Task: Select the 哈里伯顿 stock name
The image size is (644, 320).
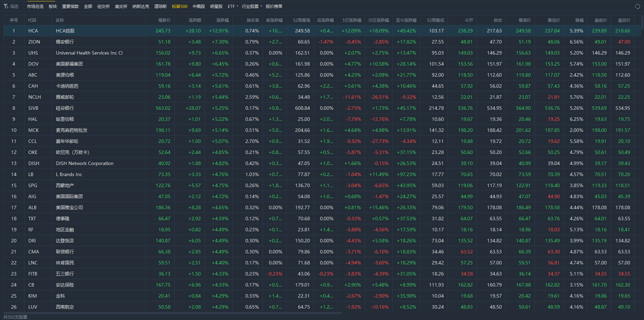Action: [65, 119]
